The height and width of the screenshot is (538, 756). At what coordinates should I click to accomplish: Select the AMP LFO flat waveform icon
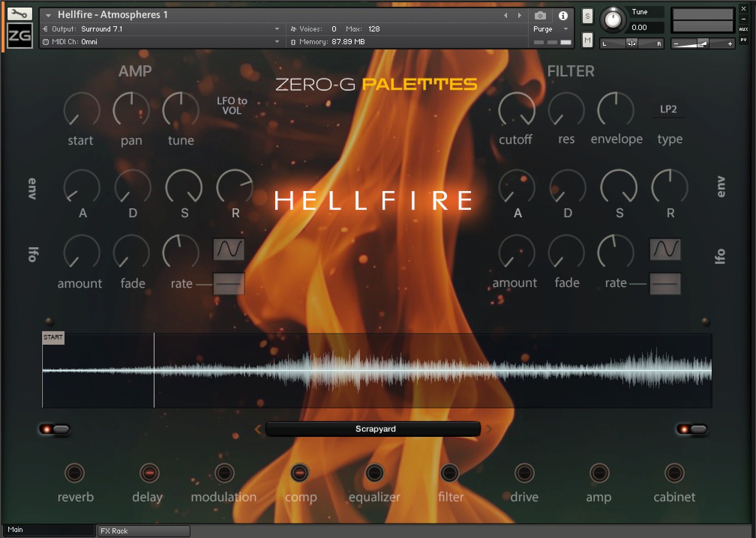coord(229,284)
